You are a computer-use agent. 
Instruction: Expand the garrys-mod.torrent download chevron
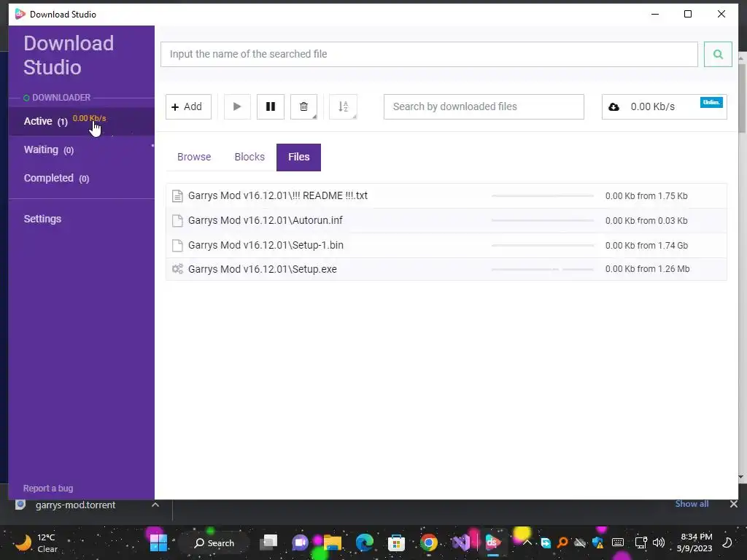point(155,505)
